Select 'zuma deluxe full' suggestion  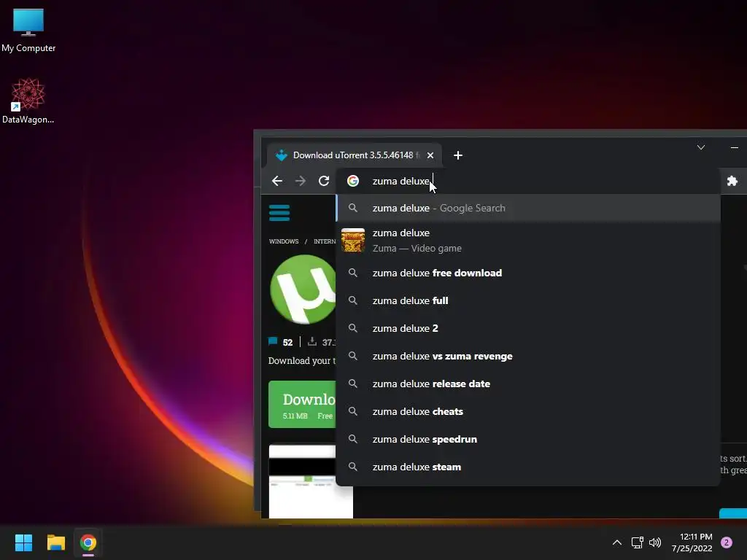[x=528, y=300]
